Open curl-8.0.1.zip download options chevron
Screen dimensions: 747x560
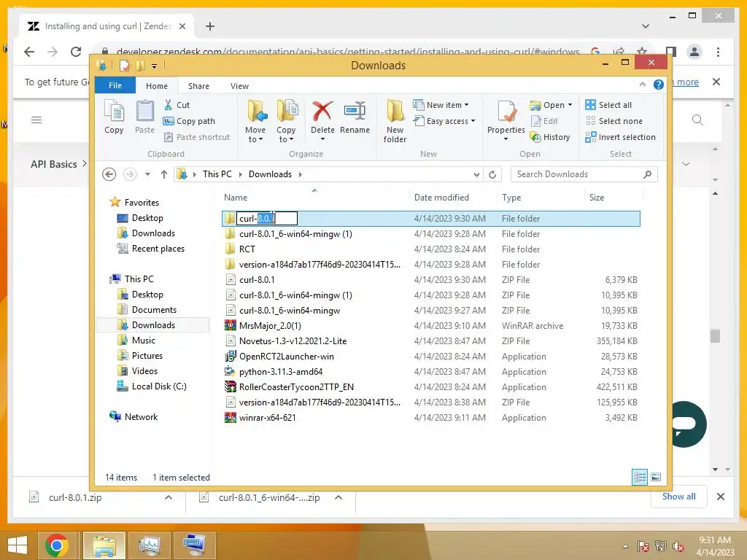tap(169, 497)
